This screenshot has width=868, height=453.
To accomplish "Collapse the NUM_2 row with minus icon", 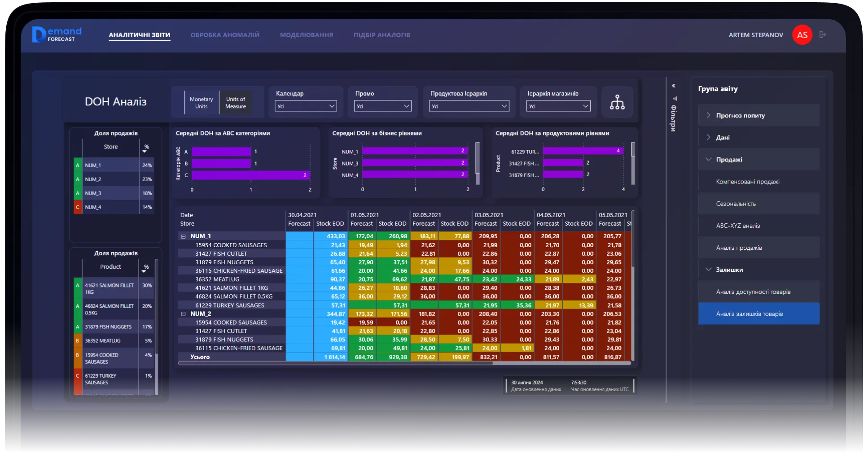I will pyautogui.click(x=183, y=314).
